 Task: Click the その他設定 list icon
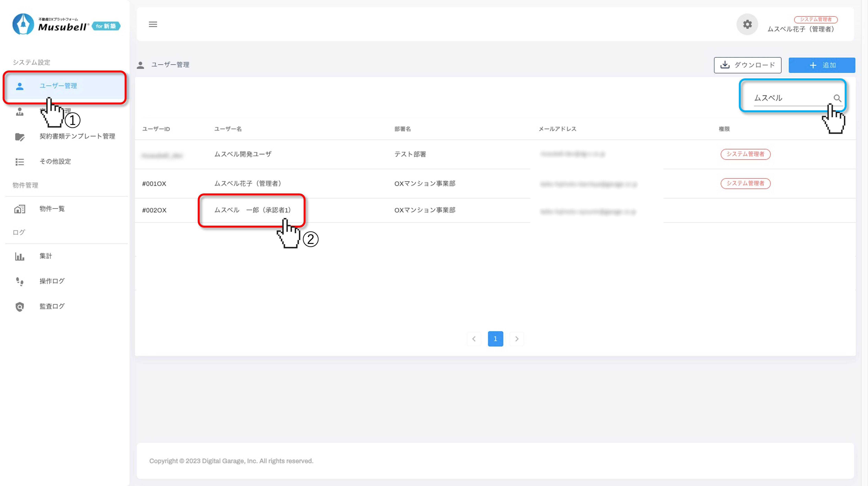pyautogui.click(x=20, y=162)
